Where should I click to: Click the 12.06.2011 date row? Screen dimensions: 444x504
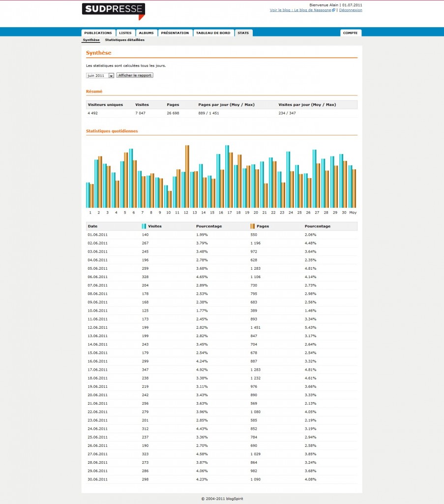(222, 327)
